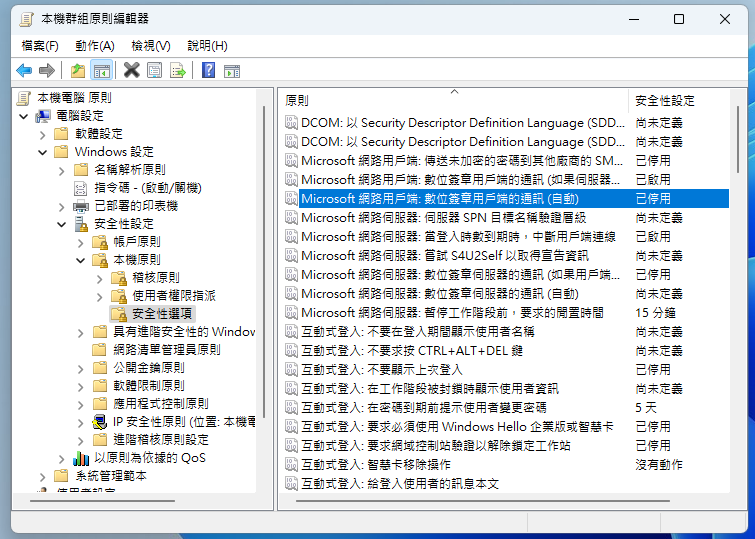Select 互動式登入: 不要求按 CTRL+ALT+DEL 鍵
755x539 pixels.
(506, 351)
